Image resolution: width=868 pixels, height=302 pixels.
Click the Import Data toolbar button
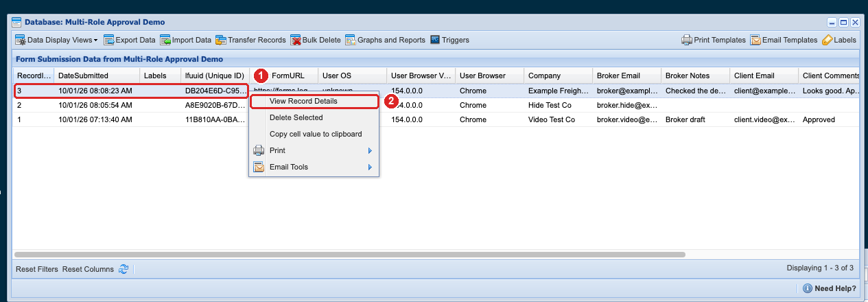click(186, 40)
